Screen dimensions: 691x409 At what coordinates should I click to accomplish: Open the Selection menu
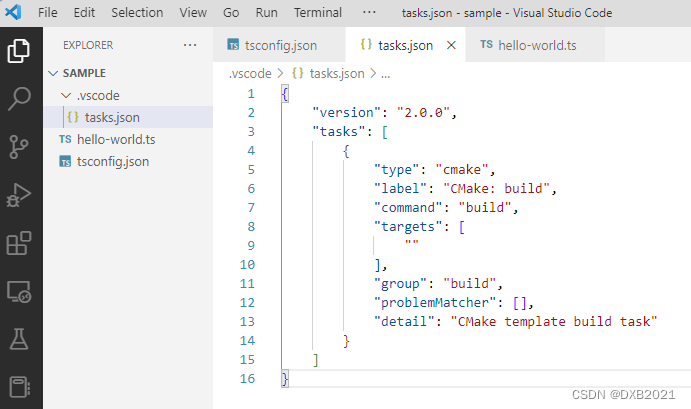click(137, 12)
